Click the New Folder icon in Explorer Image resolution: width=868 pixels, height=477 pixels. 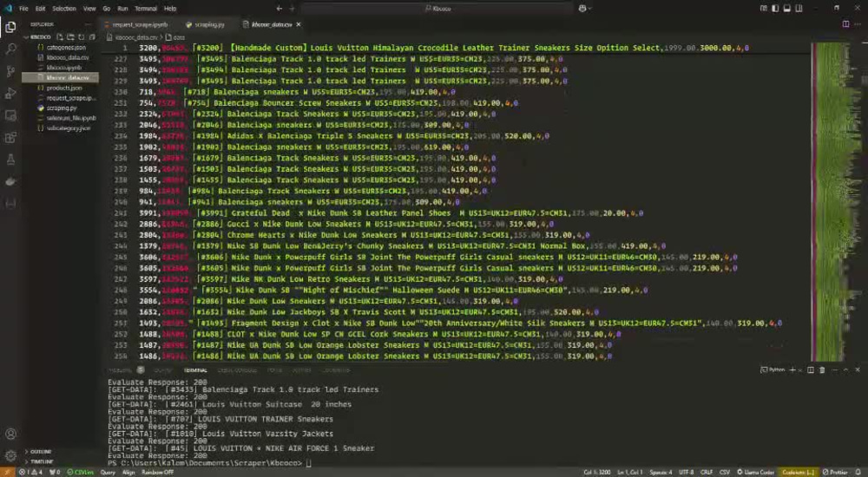tap(70, 37)
